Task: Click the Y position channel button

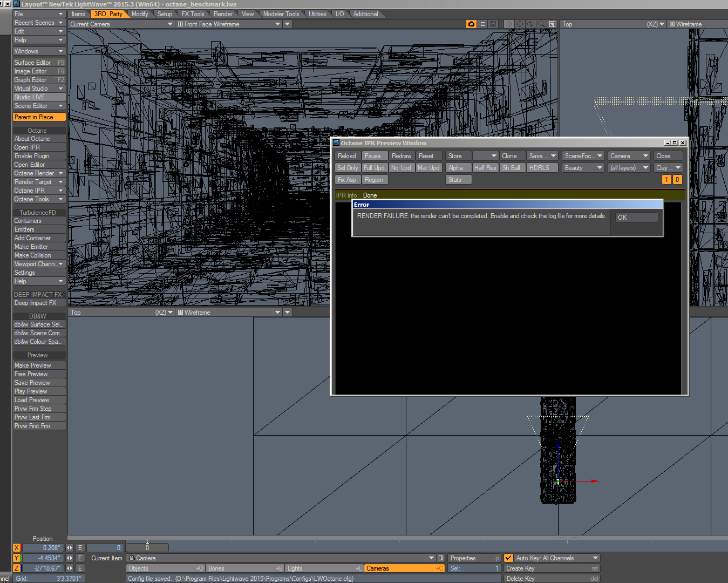Action: tap(17, 558)
